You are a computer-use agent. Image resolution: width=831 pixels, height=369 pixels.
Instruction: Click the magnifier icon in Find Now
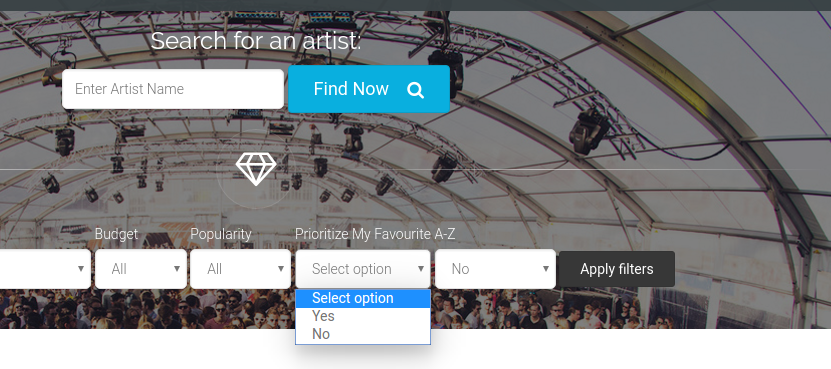(x=416, y=90)
